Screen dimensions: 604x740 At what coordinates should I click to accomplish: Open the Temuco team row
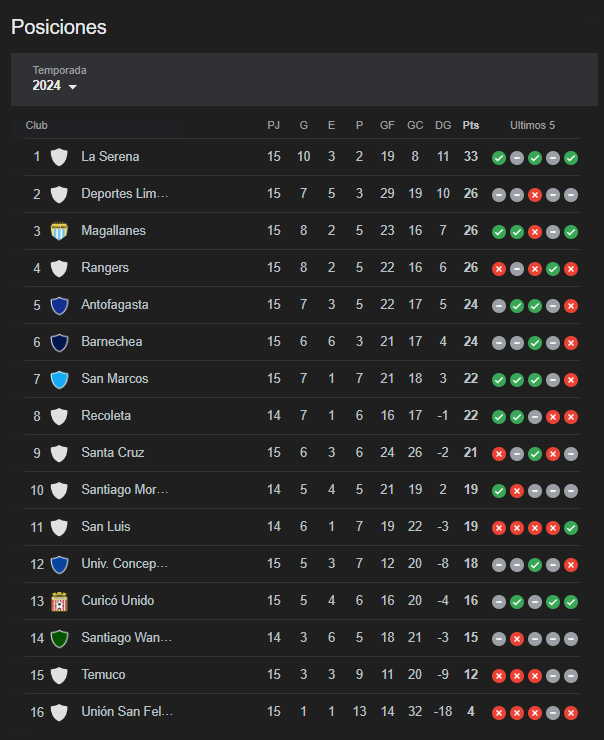(x=302, y=675)
